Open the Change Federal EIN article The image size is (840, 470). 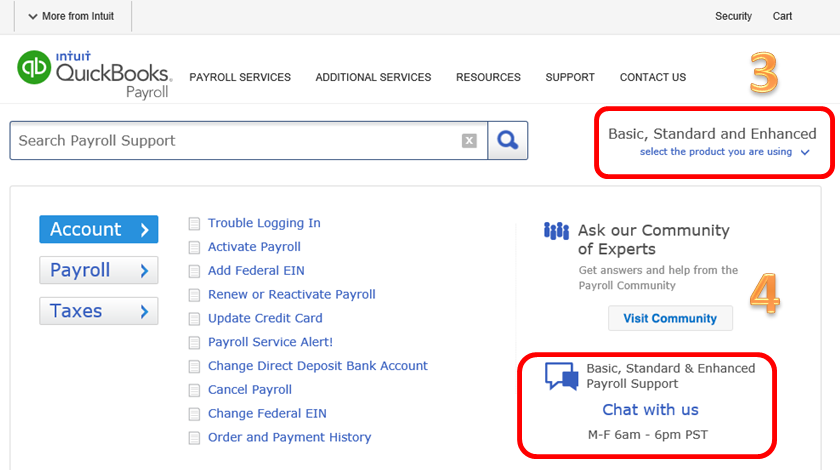267,413
